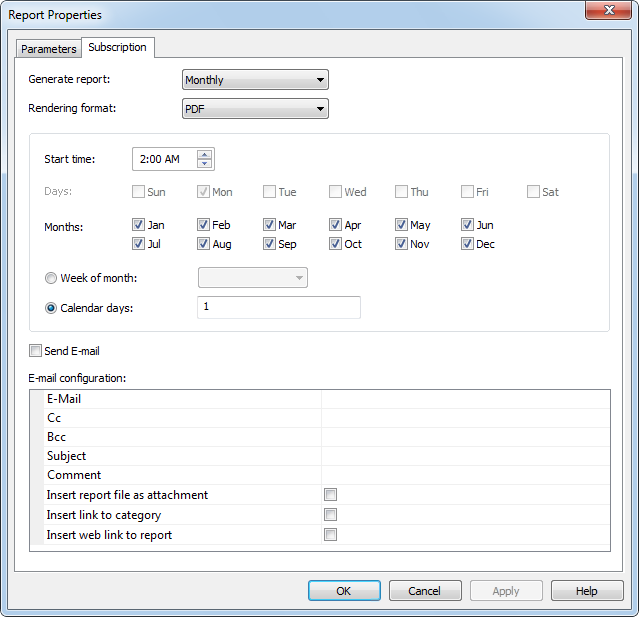Uncheck the Jun month checkbox
Image resolution: width=639 pixels, height=617 pixels.
[x=467, y=225]
